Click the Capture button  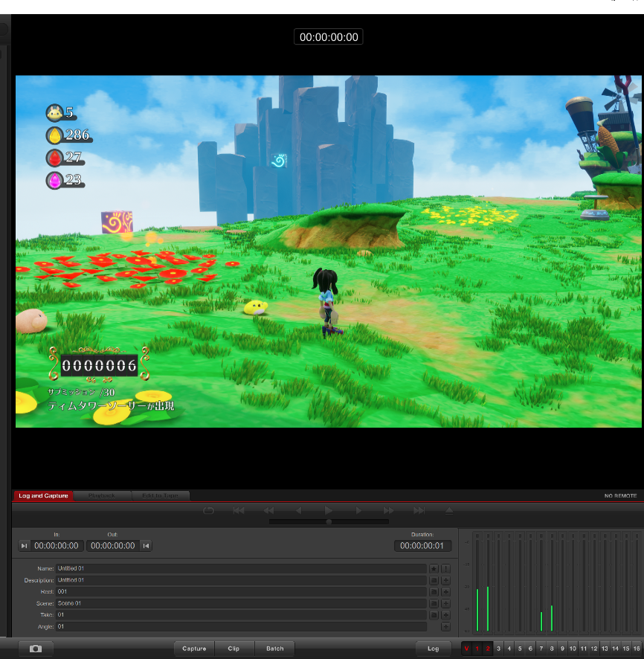point(194,649)
